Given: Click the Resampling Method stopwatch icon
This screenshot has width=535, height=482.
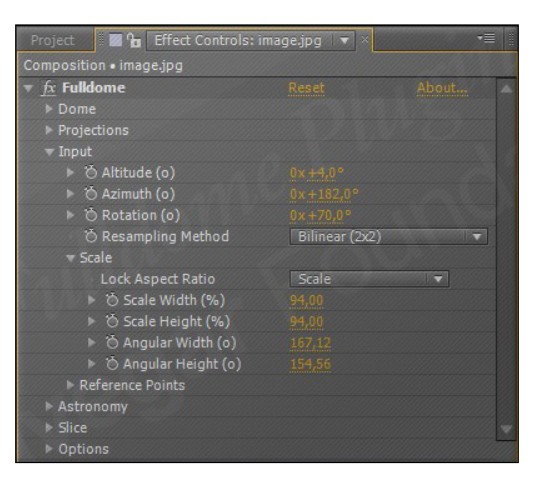Looking at the screenshot, I should tap(91, 236).
